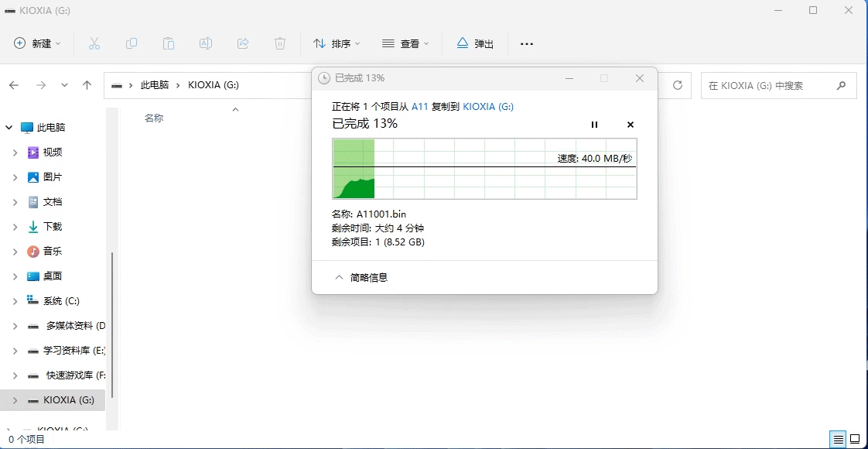
Task: Go forward with the right arrow
Action: click(40, 85)
